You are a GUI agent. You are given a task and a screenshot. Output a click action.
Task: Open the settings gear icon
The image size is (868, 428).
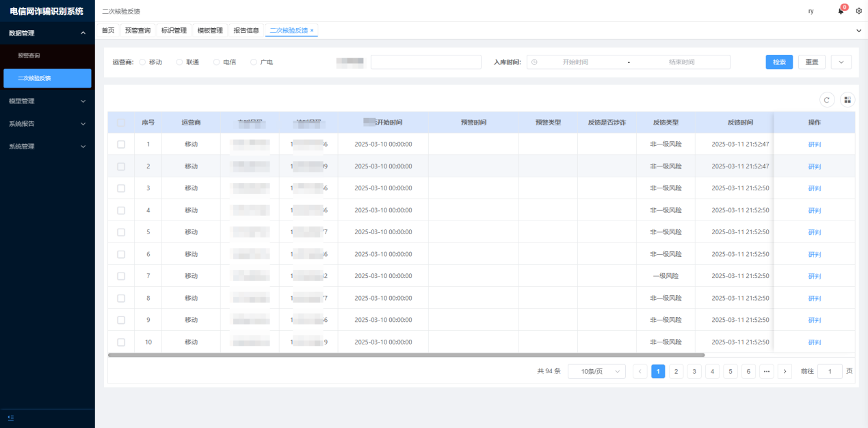pyautogui.click(x=859, y=11)
